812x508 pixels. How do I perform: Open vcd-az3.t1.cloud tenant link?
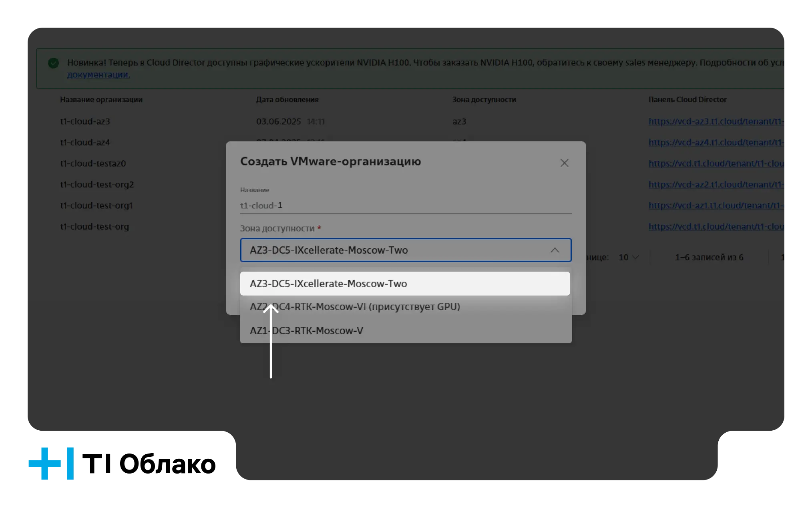[x=716, y=121]
